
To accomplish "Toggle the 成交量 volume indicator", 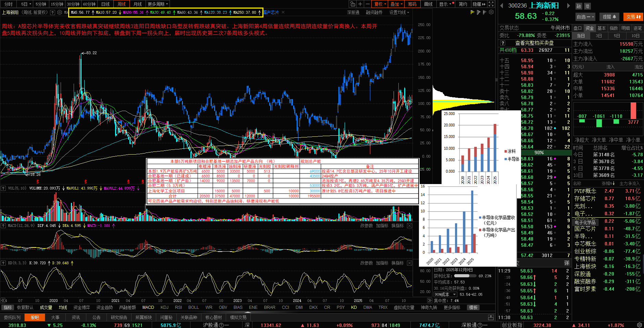I will click(x=46, y=307).
